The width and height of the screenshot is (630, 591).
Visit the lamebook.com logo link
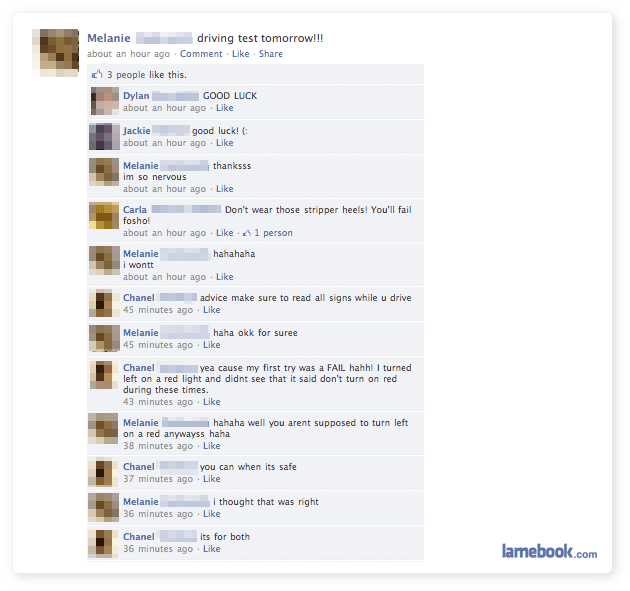[549, 551]
